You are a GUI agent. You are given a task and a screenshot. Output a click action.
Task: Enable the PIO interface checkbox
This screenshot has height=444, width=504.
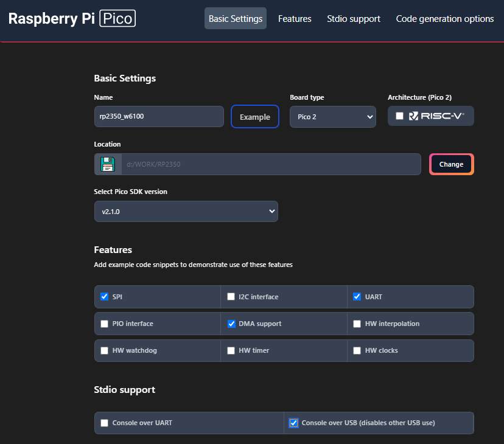(105, 324)
